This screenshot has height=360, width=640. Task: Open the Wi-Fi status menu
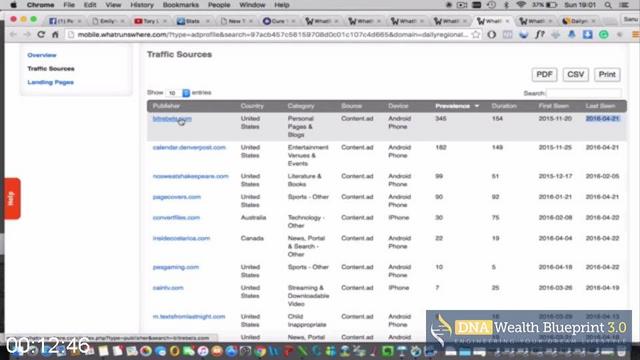(x=521, y=5)
